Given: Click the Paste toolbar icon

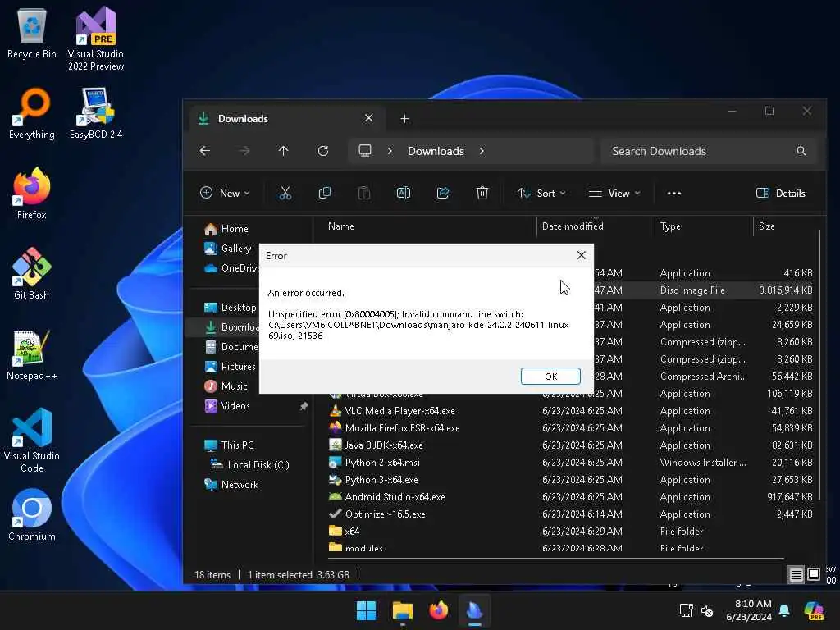Looking at the screenshot, I should pos(363,193).
